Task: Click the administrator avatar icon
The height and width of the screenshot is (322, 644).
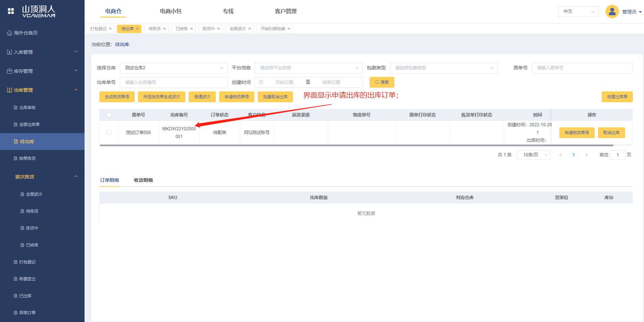Action: click(612, 12)
